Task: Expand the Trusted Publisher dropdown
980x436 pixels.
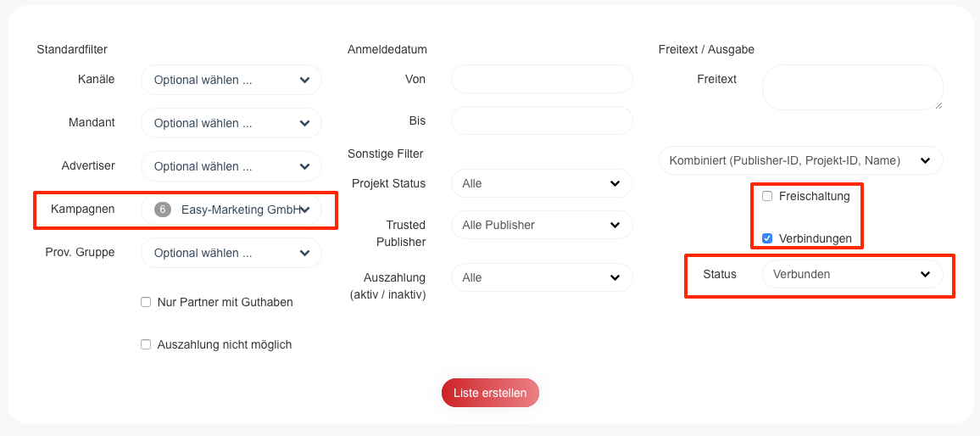Action: click(542, 225)
